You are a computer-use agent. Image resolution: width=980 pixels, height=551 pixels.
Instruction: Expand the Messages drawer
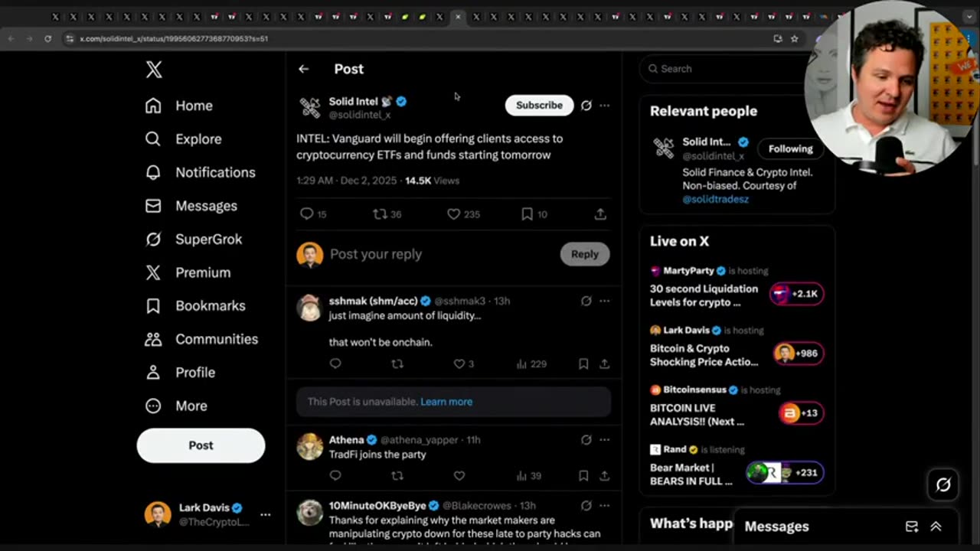coord(936,527)
